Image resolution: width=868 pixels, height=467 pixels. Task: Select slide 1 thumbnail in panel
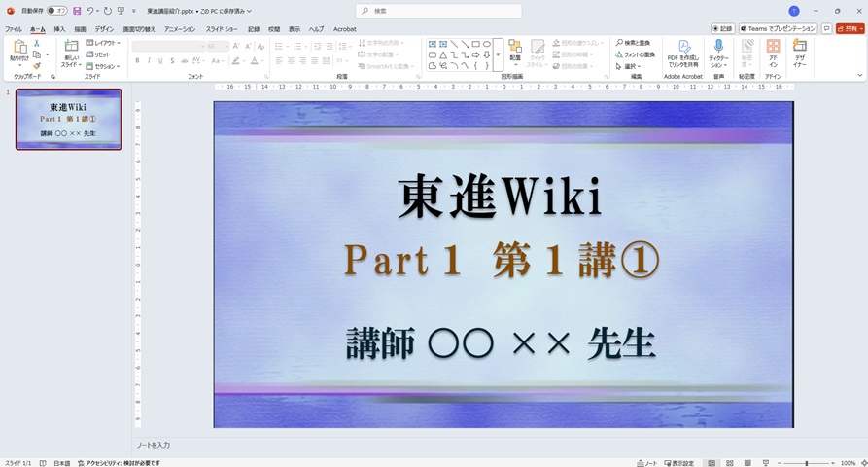[x=68, y=119]
